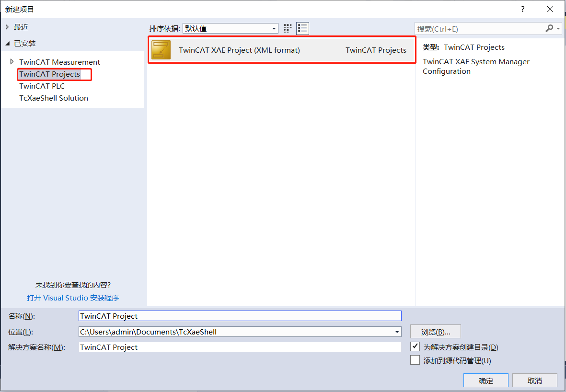Close the 新建项目 dialog
This screenshot has height=392, width=566.
[x=550, y=10]
